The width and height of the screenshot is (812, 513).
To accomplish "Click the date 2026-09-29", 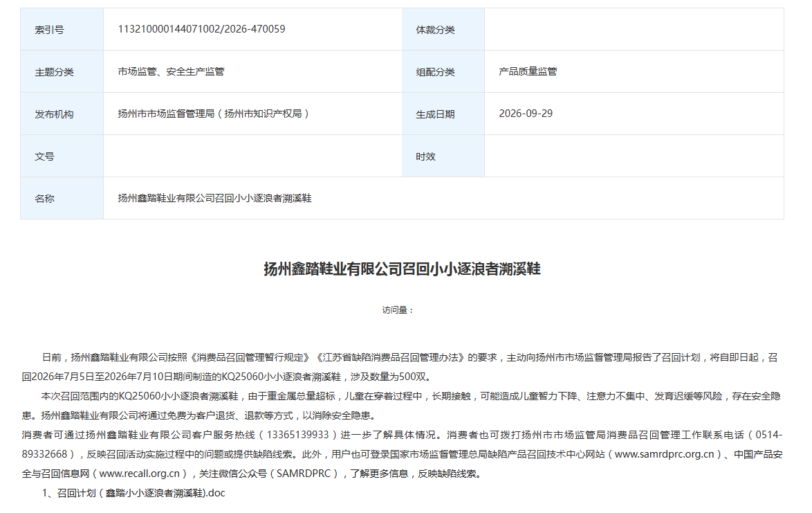I will [526, 114].
